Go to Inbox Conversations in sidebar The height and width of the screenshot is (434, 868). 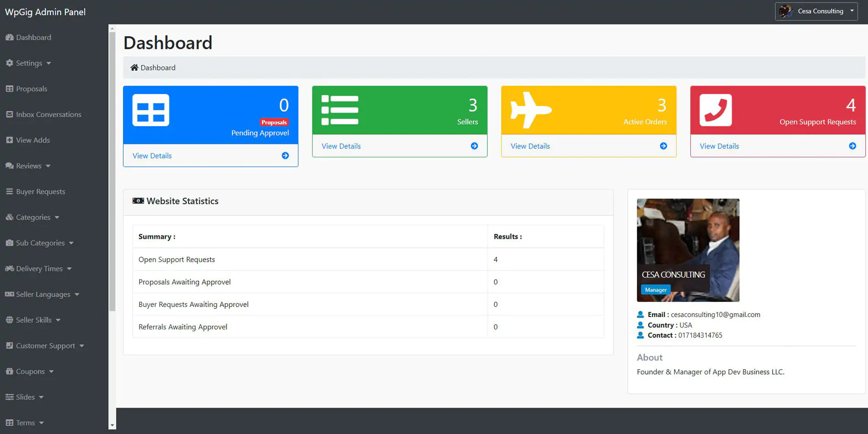coord(48,115)
